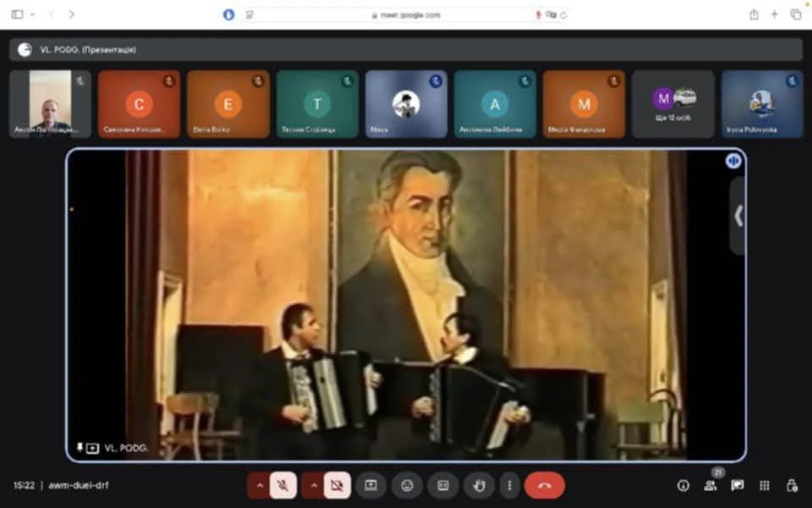Screen dimensions: 812x508
Task: Select the participant tile with letter E
Action: coord(228,104)
